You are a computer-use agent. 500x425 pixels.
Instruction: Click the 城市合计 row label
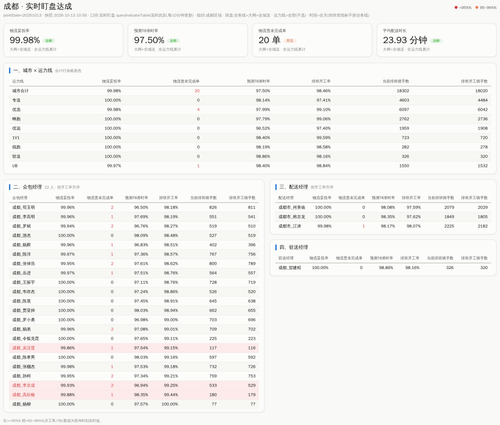20,91
